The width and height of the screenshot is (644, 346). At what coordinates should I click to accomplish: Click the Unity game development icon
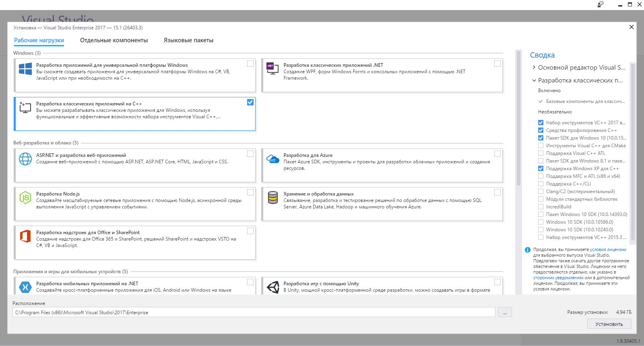tap(273, 287)
